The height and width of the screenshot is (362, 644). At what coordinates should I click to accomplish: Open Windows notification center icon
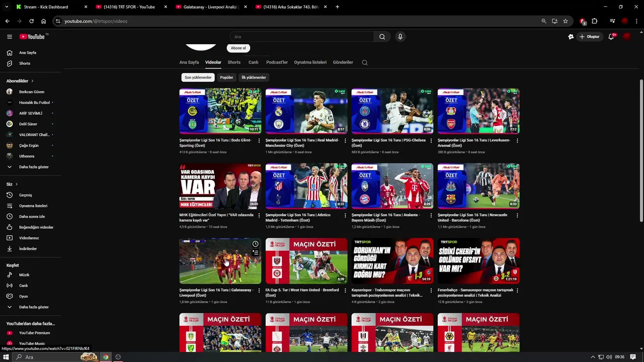(x=633, y=357)
